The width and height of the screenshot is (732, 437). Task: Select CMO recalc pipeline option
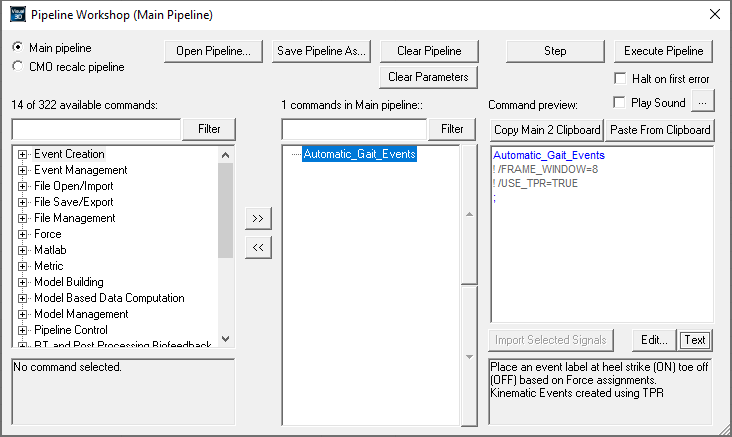(x=19, y=67)
